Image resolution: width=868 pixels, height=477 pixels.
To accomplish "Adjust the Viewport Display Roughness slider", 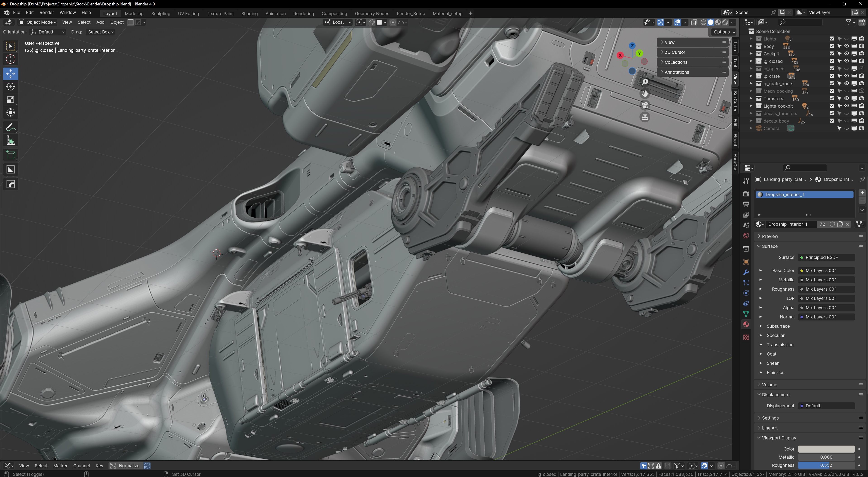I will [826, 465].
